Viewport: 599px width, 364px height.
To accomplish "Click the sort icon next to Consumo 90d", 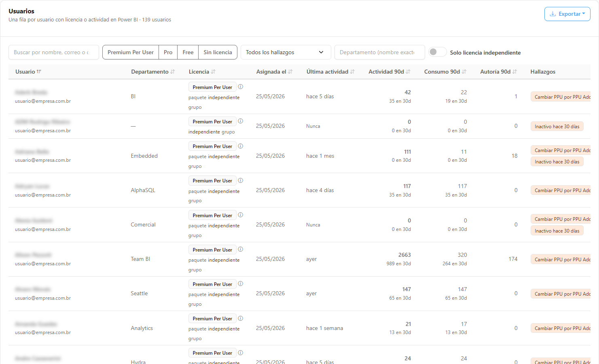I will [x=464, y=72].
